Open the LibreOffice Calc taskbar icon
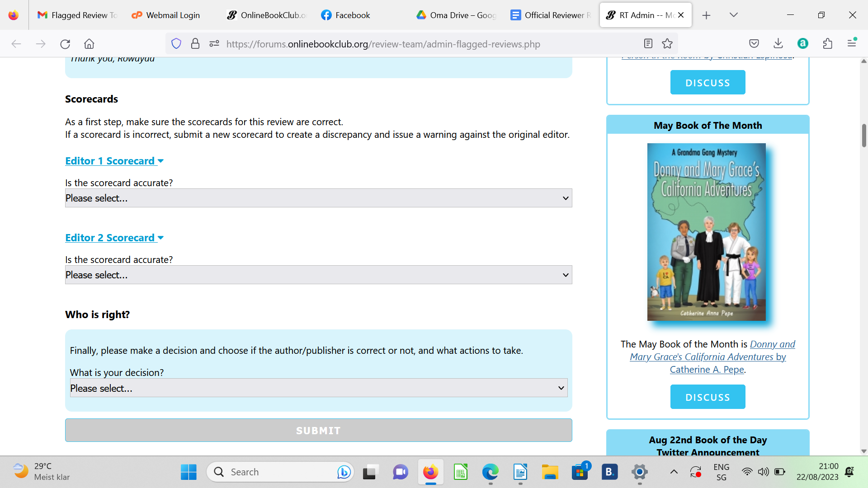 [460, 472]
